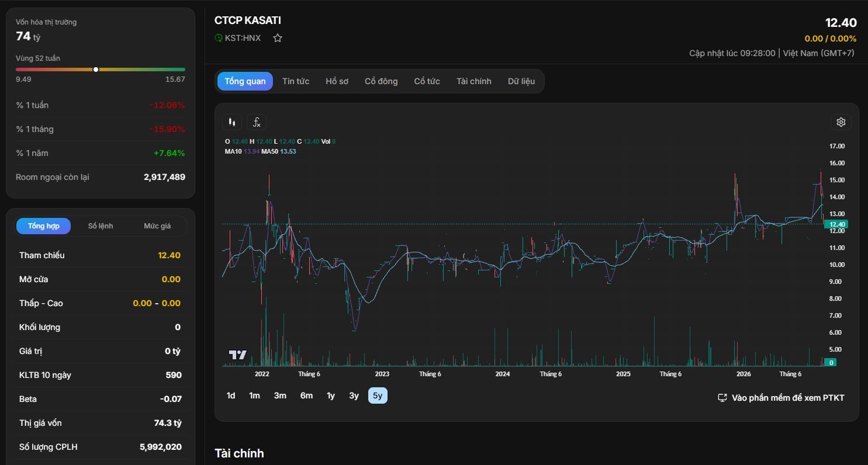Click the Beta value -0.07

[x=171, y=399]
